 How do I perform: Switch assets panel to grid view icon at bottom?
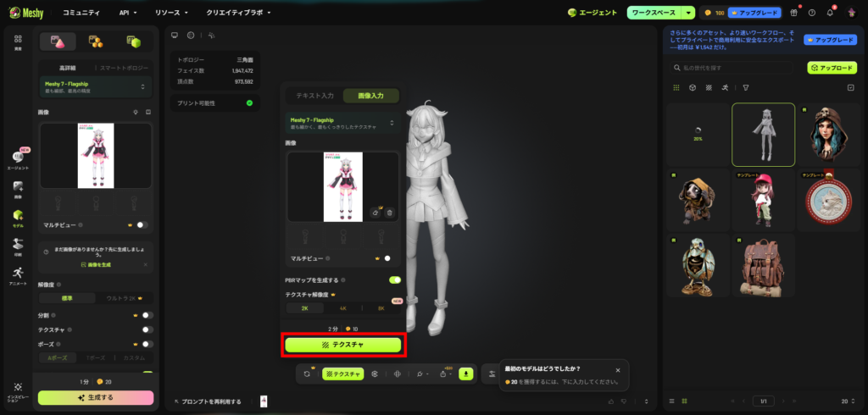pos(684,401)
